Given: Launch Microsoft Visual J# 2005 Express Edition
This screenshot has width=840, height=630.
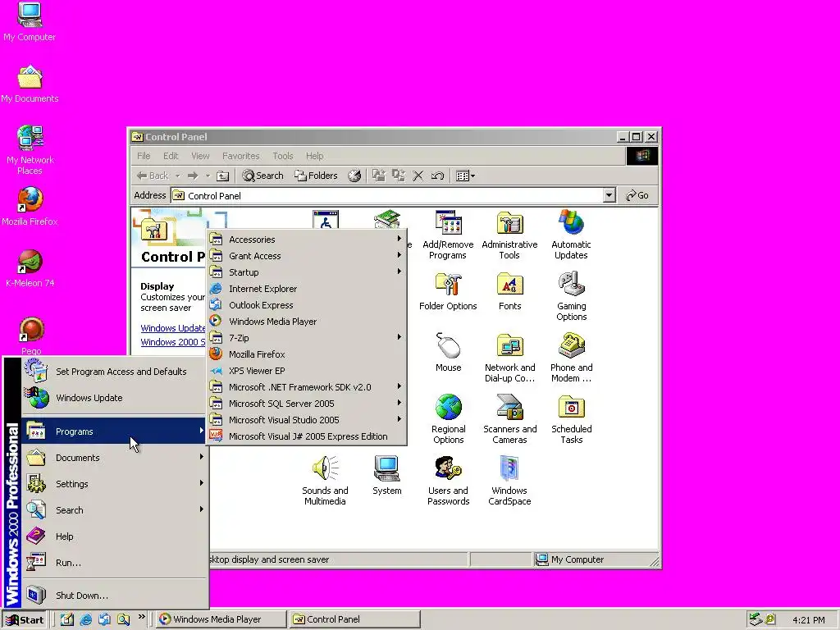Looking at the screenshot, I should click(x=307, y=436).
